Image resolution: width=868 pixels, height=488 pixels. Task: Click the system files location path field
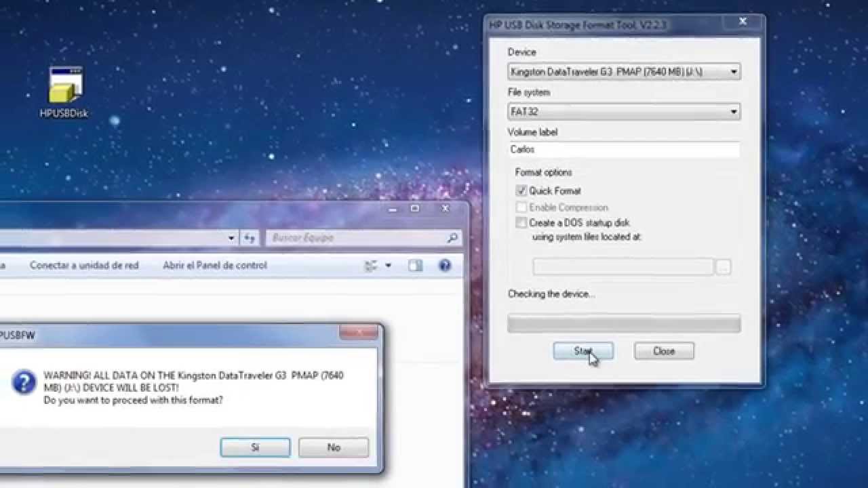click(x=623, y=267)
